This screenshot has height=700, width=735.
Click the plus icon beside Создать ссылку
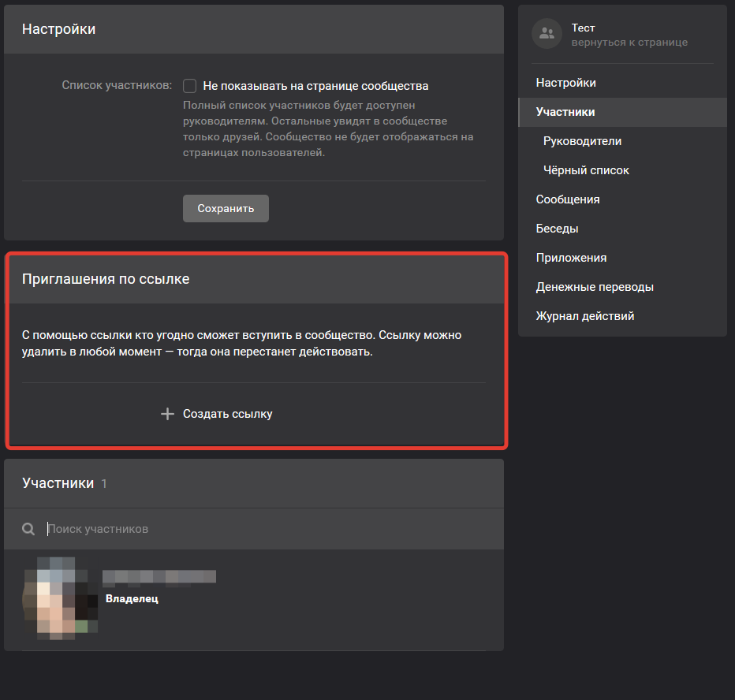point(167,414)
